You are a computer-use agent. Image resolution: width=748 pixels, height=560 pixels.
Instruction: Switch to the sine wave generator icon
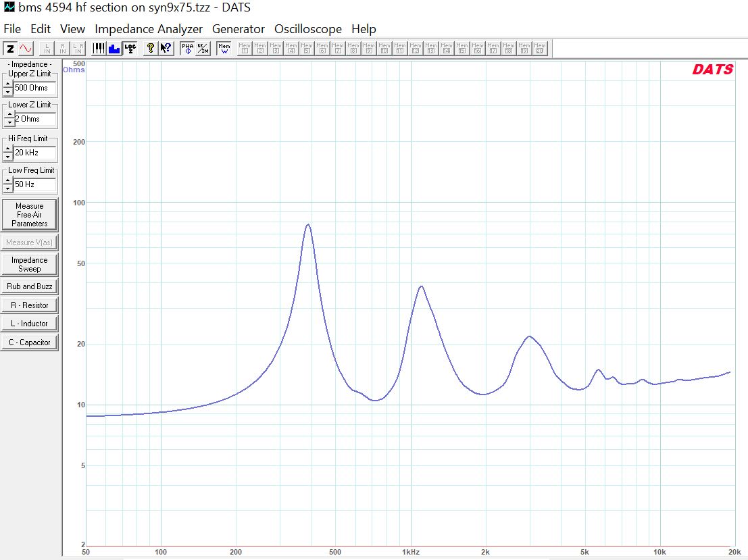(x=26, y=49)
